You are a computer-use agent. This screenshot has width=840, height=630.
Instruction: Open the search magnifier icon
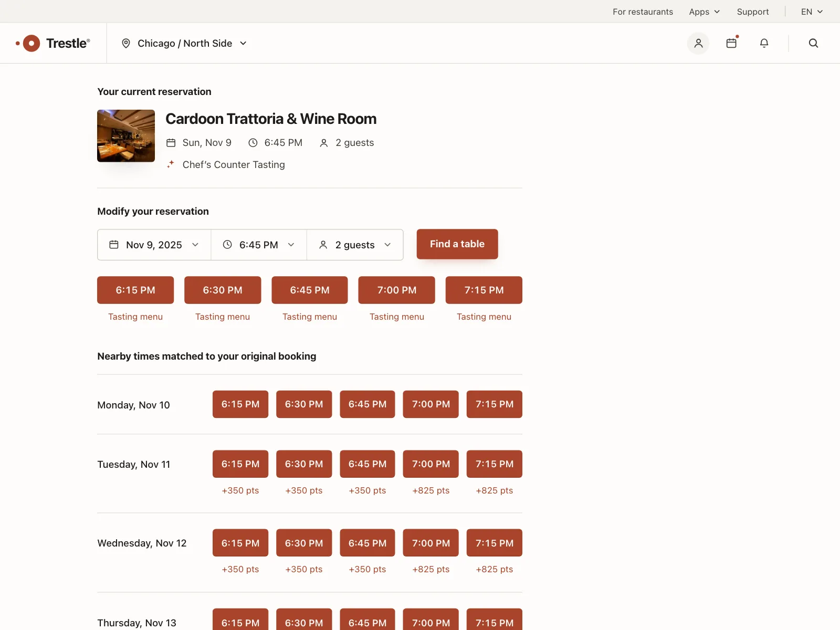(813, 43)
